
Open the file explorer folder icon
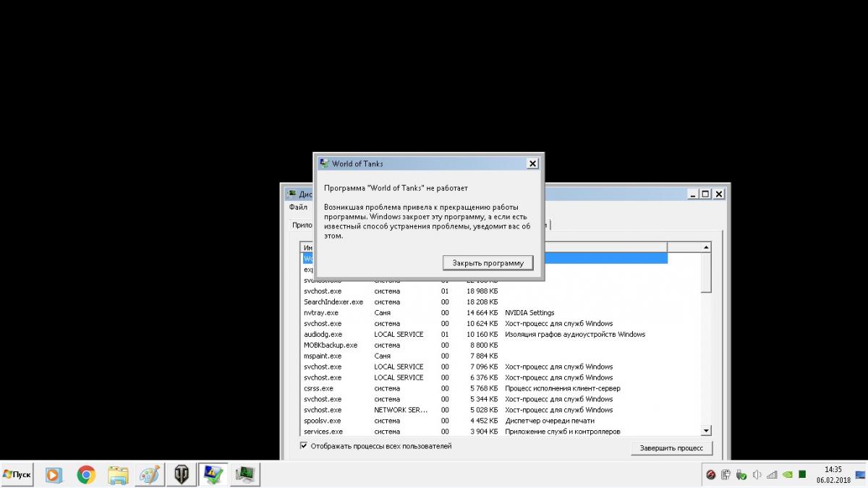(x=118, y=474)
